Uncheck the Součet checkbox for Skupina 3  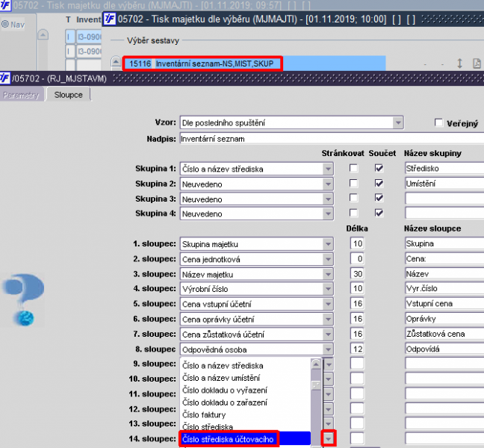(x=379, y=198)
